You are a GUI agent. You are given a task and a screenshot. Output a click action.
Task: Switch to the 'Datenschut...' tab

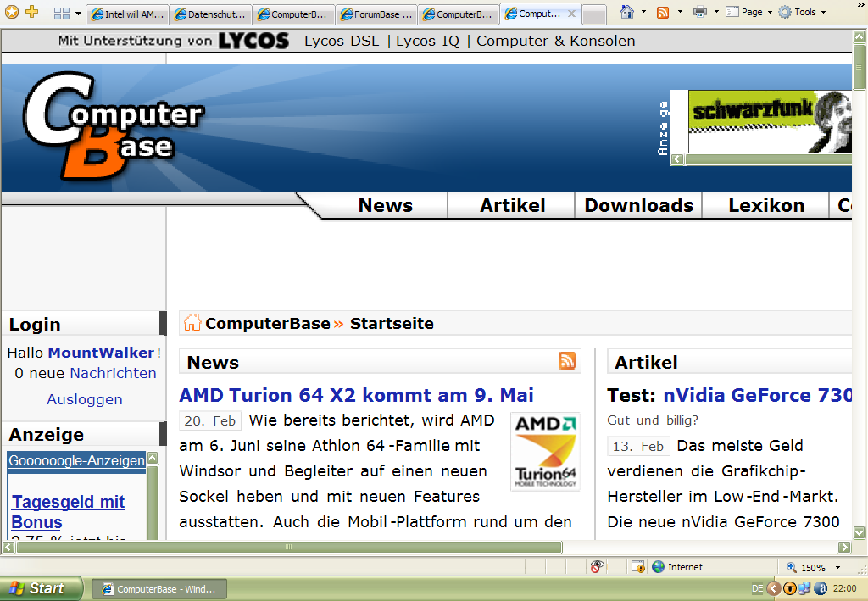[x=211, y=14]
